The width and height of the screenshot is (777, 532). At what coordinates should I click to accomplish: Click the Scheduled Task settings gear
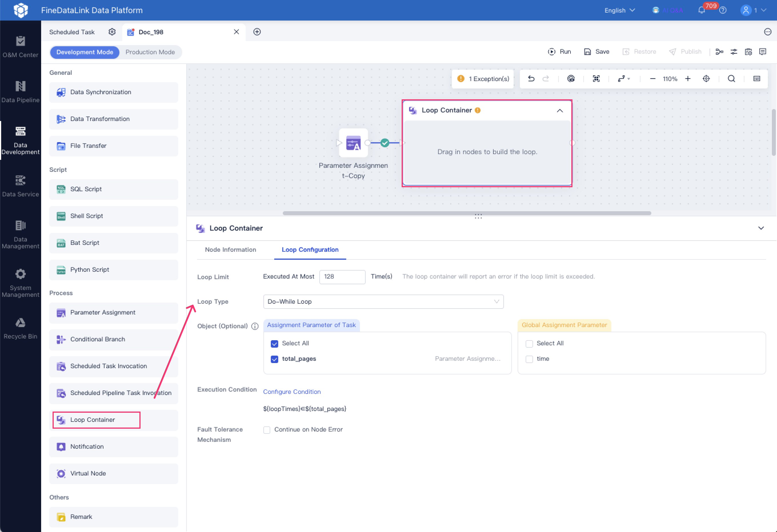[x=112, y=32]
